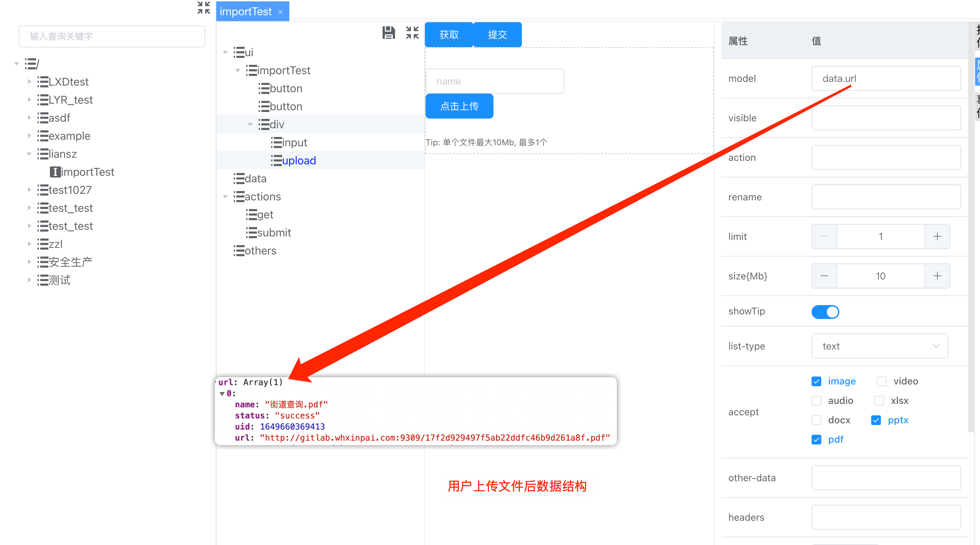Click the 点击上传 upload button
Image resolution: width=980 pixels, height=545 pixels.
click(x=459, y=106)
